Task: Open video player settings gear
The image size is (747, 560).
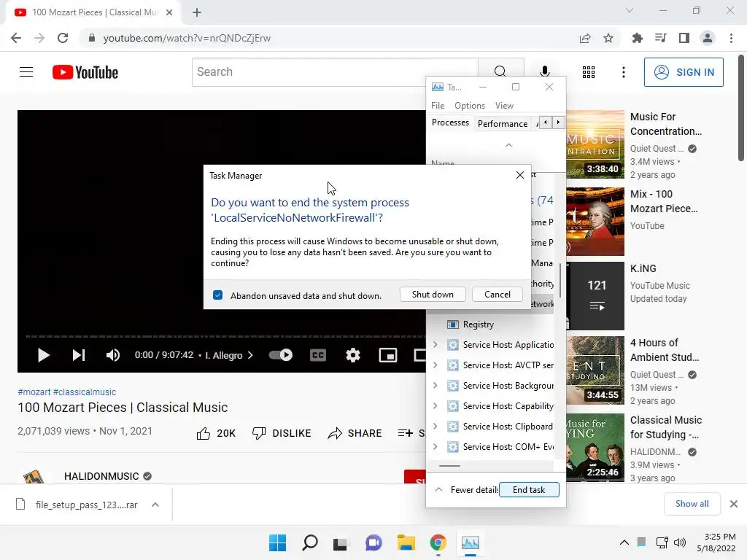Action: (353, 355)
